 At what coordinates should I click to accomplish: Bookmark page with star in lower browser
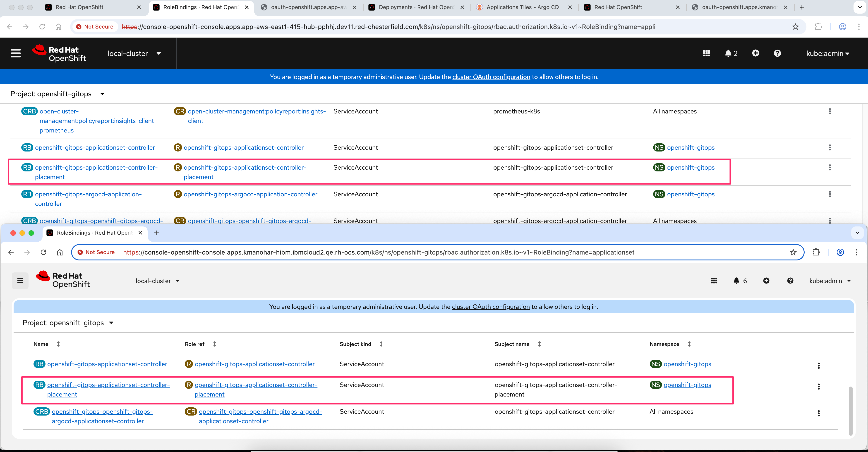(793, 252)
